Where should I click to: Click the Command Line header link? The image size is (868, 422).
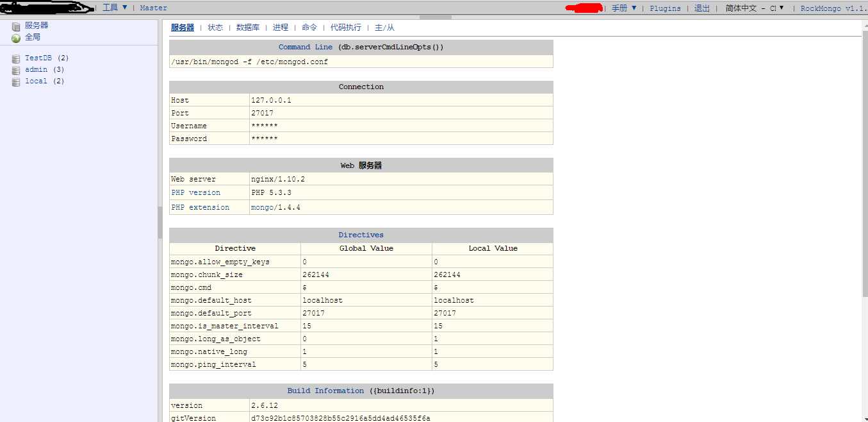[x=306, y=47]
